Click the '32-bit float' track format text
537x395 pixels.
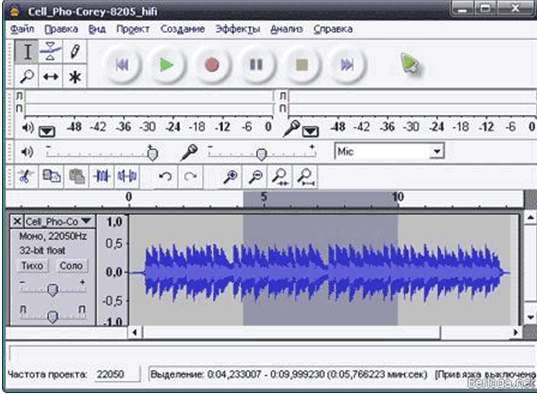point(42,250)
